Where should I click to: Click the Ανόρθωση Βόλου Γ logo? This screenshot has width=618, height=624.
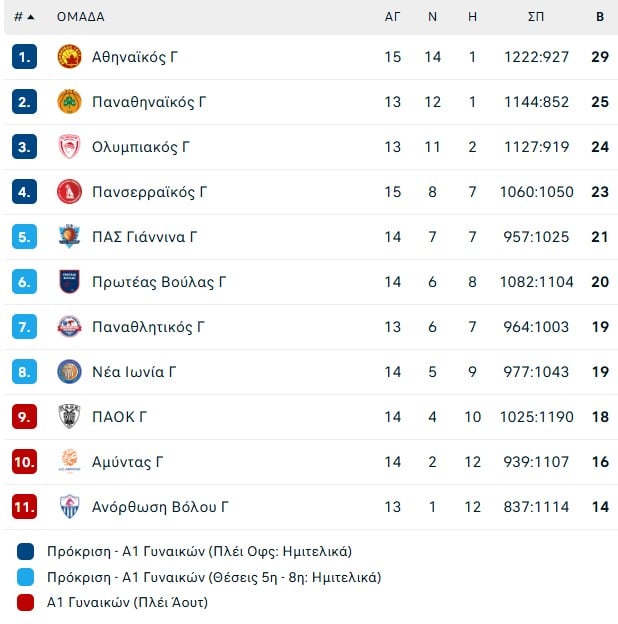69,507
